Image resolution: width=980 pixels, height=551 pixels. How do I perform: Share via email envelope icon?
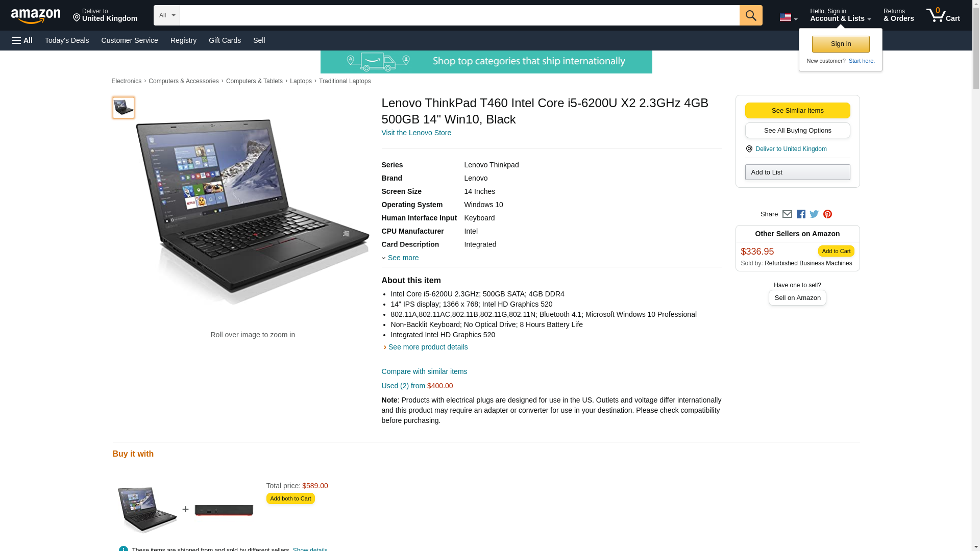[787, 214]
